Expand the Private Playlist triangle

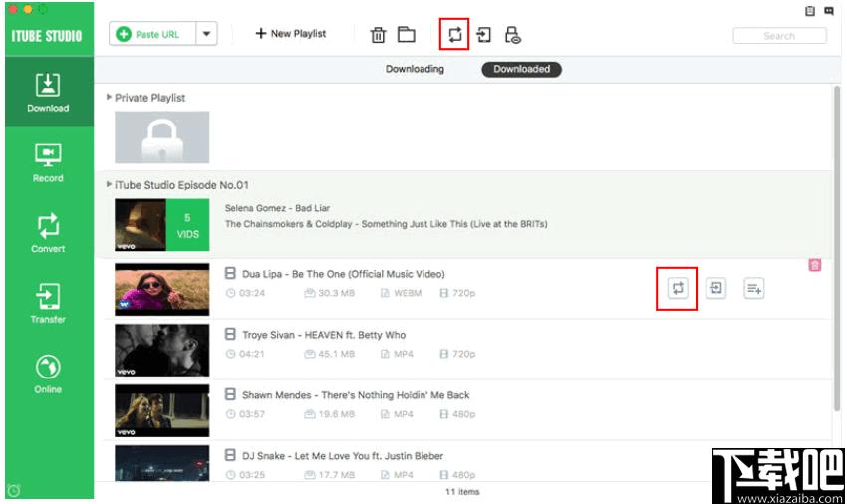coord(110,98)
